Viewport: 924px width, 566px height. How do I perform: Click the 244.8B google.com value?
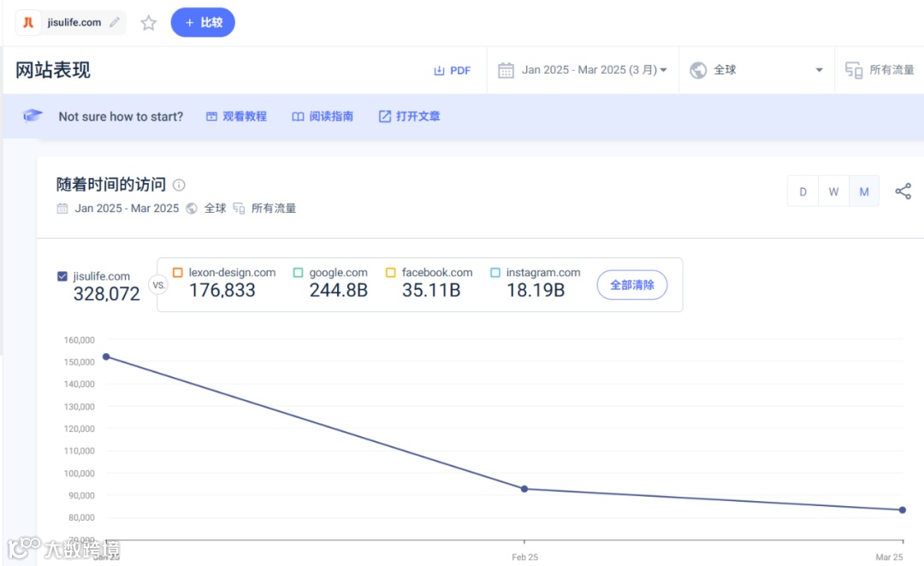(x=339, y=291)
